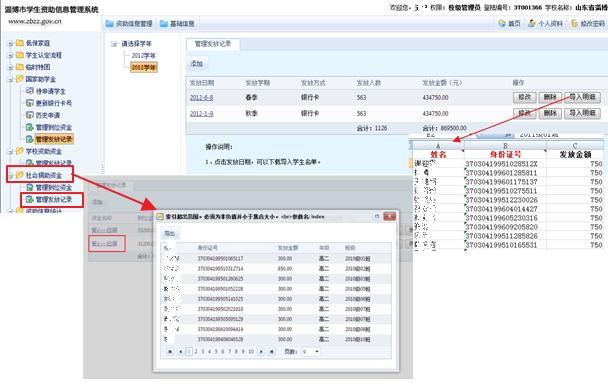608x384 pixels.
Task: Click column A header in Excel sheet
Action: click(438, 145)
